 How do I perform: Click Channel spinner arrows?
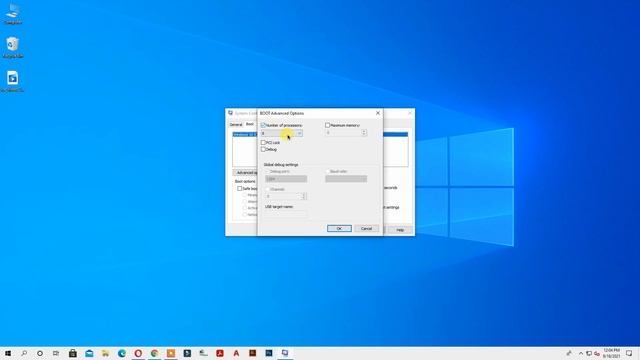pos(303,196)
